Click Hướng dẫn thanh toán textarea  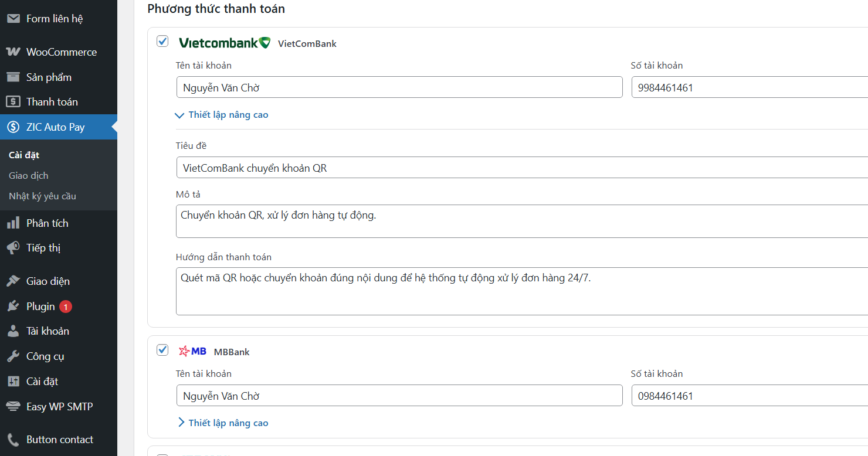[x=522, y=291]
